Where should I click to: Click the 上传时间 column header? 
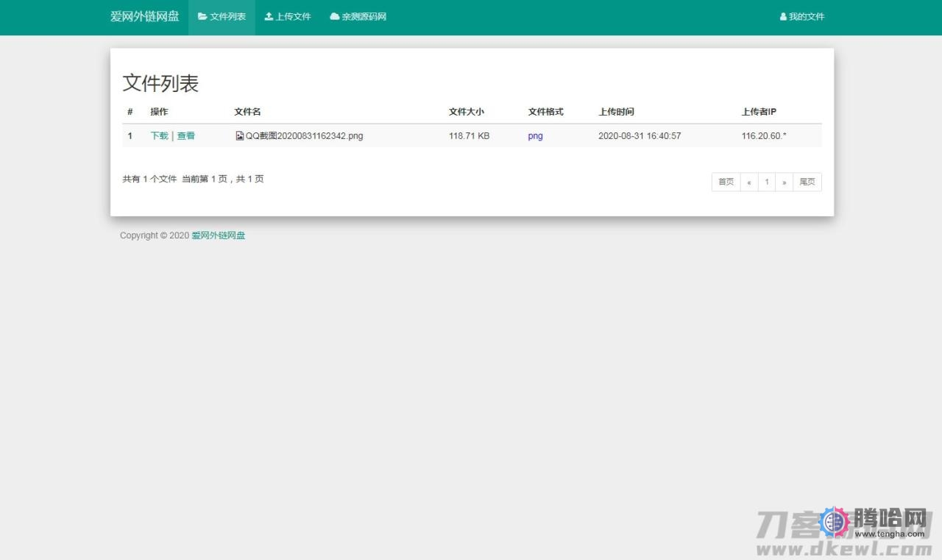pos(616,112)
